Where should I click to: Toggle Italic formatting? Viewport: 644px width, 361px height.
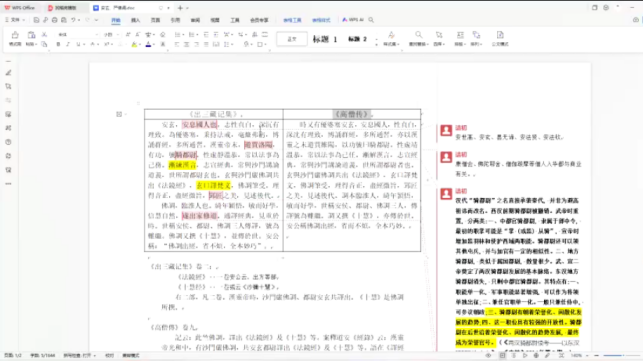click(68, 44)
